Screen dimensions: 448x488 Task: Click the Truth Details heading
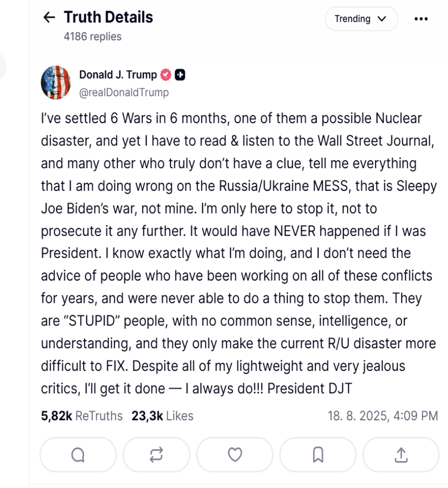point(108,17)
